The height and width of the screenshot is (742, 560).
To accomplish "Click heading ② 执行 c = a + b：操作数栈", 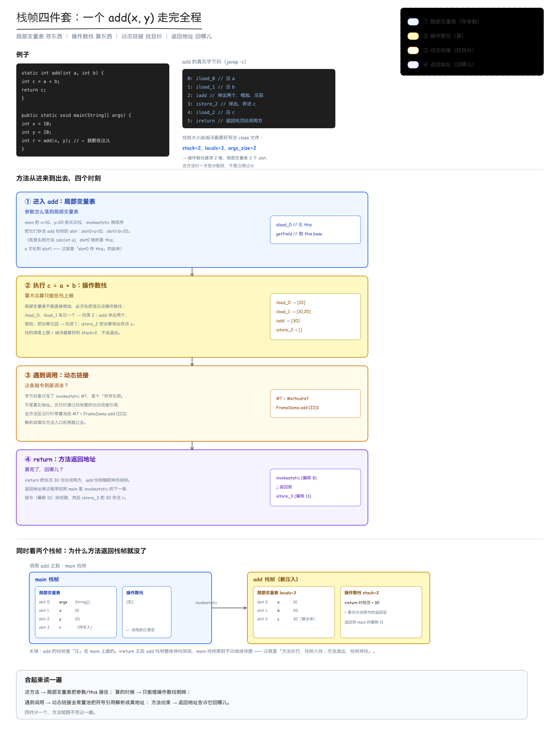I will [66, 286].
